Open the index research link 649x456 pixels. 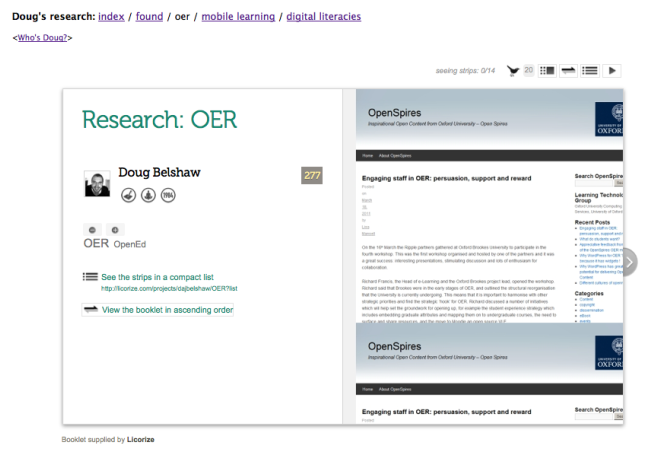pyautogui.click(x=111, y=17)
